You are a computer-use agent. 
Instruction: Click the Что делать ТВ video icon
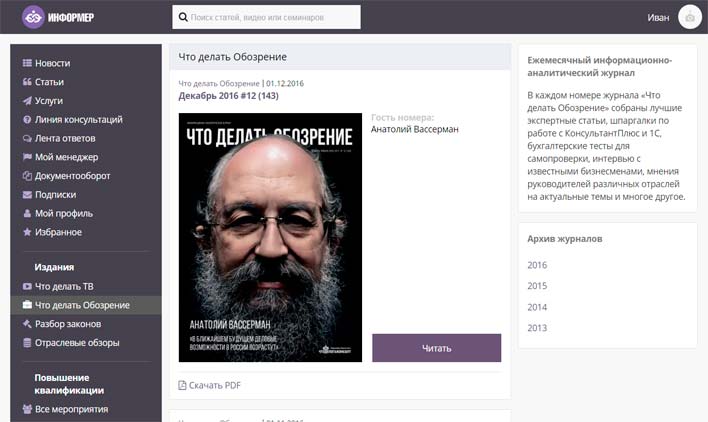27,286
